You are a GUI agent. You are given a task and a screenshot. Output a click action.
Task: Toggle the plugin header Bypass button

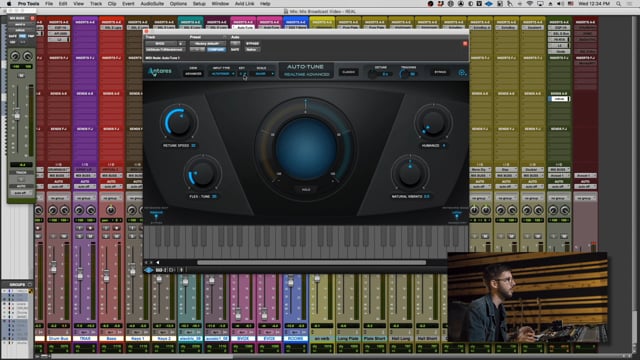252,44
